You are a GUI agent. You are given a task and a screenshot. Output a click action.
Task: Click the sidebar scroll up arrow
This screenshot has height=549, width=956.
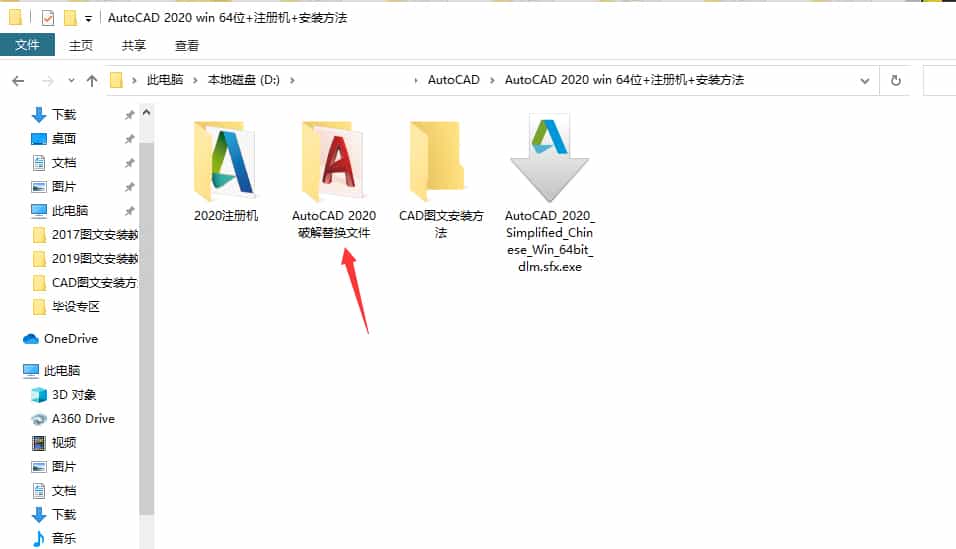(146, 112)
